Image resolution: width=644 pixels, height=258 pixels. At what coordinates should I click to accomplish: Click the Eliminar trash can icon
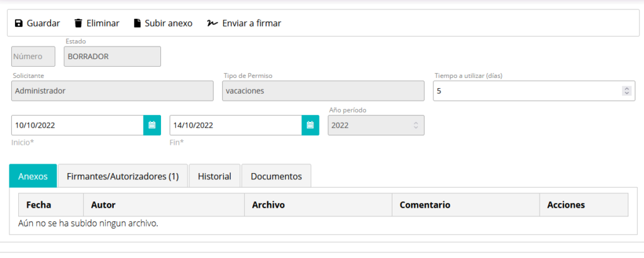pos(78,23)
